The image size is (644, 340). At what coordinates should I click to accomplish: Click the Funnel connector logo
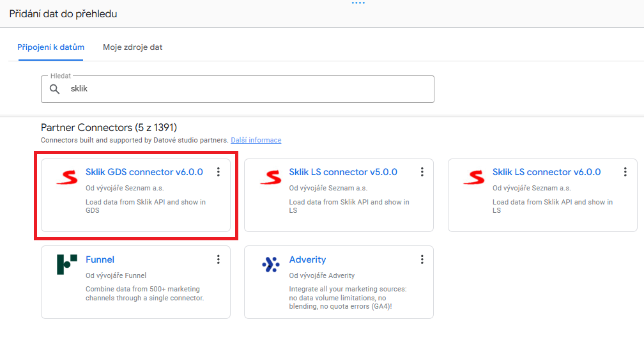pyautogui.click(x=67, y=265)
